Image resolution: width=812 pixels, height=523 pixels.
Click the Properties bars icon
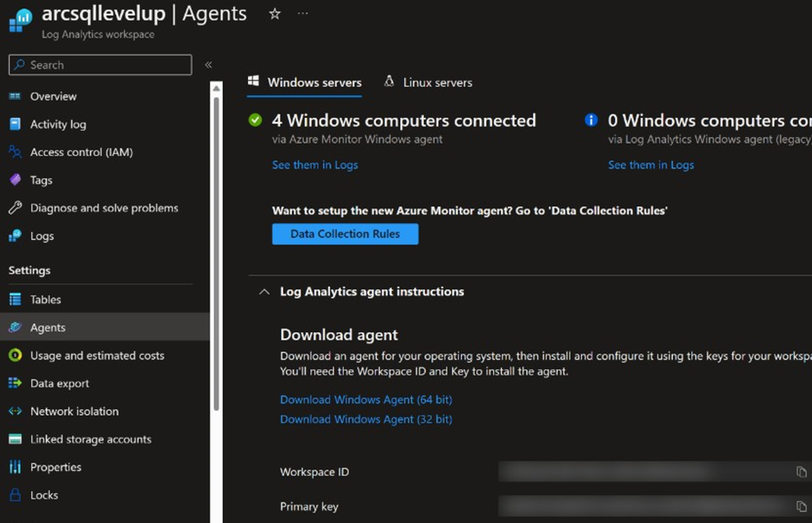15,467
